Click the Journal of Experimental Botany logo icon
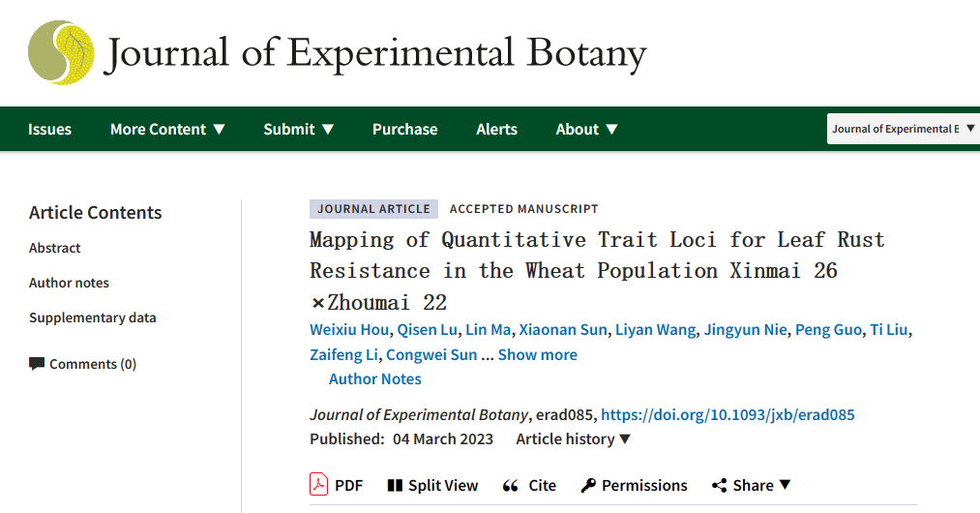 61,52
